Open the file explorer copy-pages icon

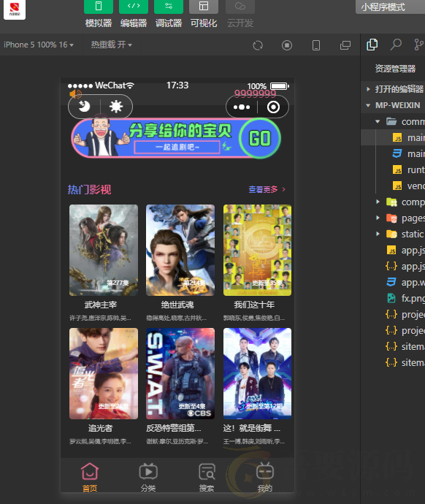click(372, 45)
